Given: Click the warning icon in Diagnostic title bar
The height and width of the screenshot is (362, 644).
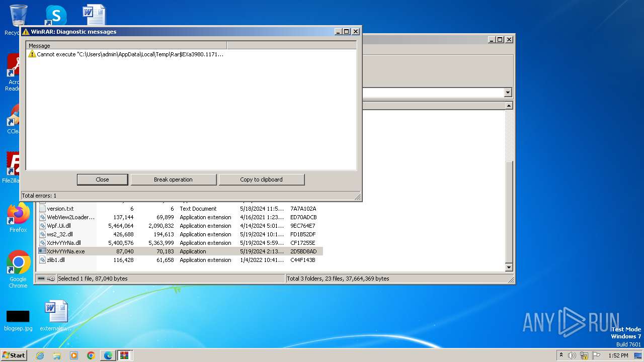Looking at the screenshot, I should pyautogui.click(x=26, y=32).
